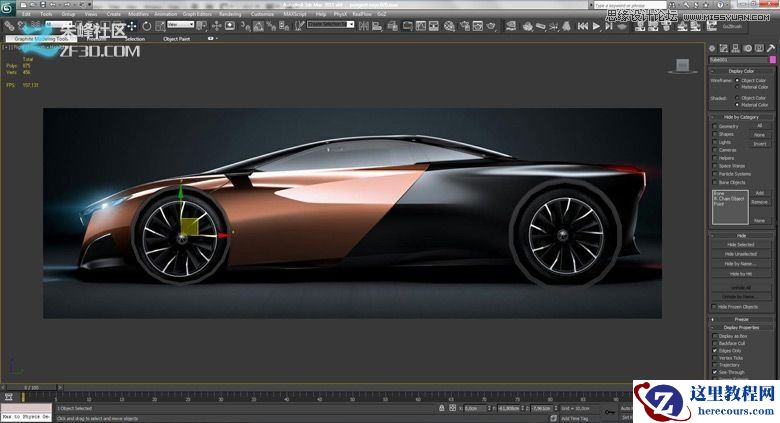The height and width of the screenshot is (423, 780).
Task: Toggle the Percent Snap icon
Action: tap(271, 26)
